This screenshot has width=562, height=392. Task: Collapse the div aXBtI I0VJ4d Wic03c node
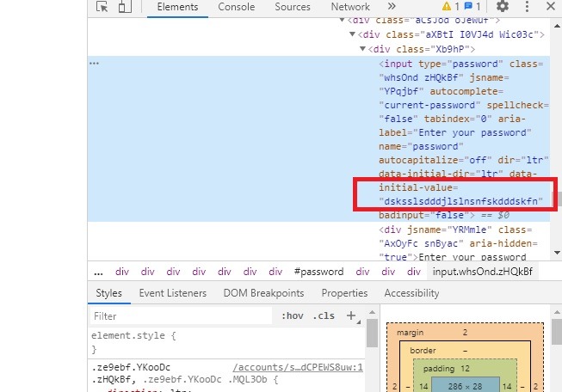[x=352, y=34]
